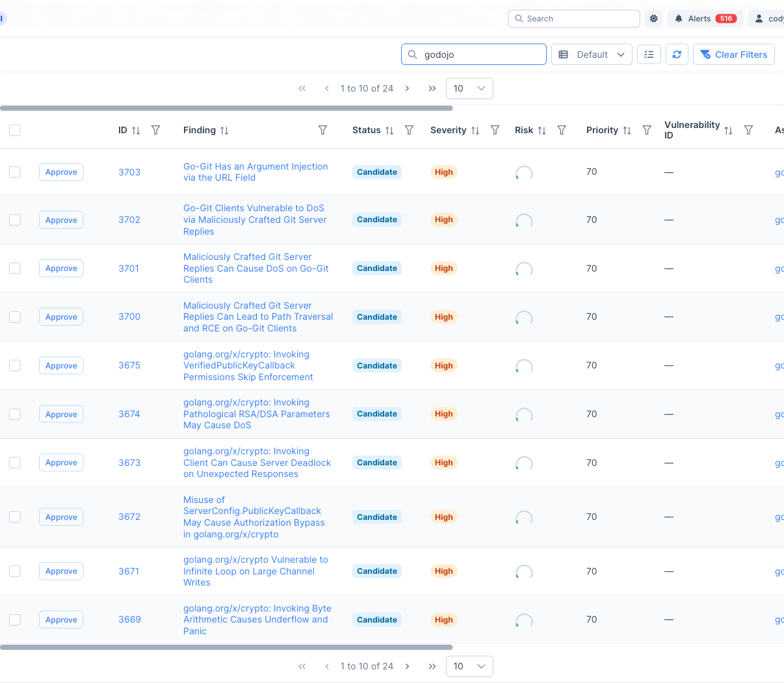
Task: Approve finding 3703
Action: pos(61,172)
